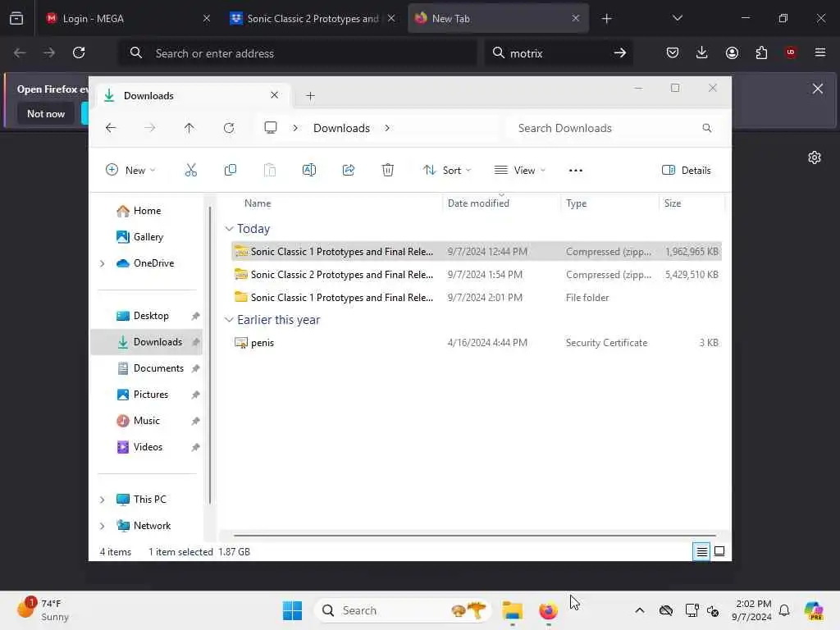Click the uBlock Origin extension icon
Screen dimensions: 840x630
click(x=791, y=52)
